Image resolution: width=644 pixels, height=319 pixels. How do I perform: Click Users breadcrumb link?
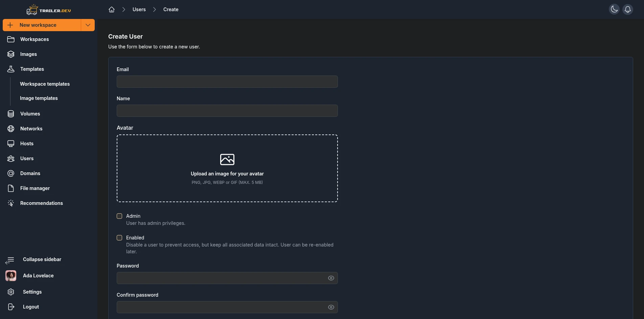click(139, 9)
